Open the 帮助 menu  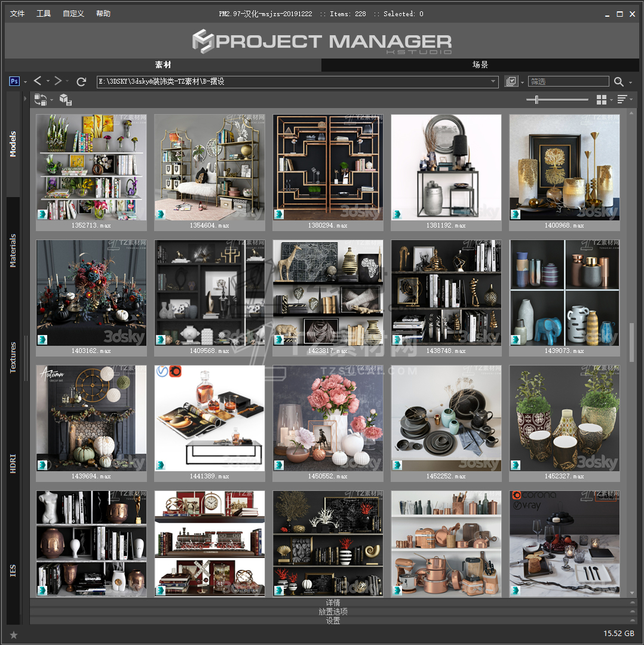pyautogui.click(x=103, y=14)
